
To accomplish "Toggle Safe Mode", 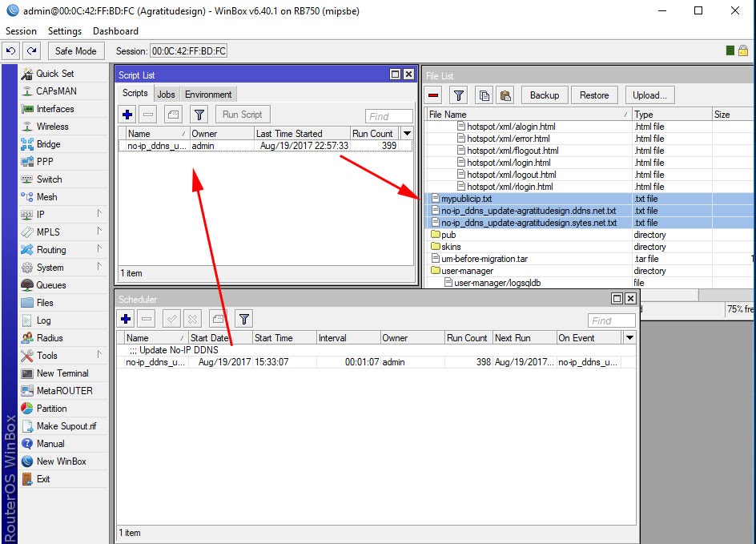I will pyautogui.click(x=76, y=50).
